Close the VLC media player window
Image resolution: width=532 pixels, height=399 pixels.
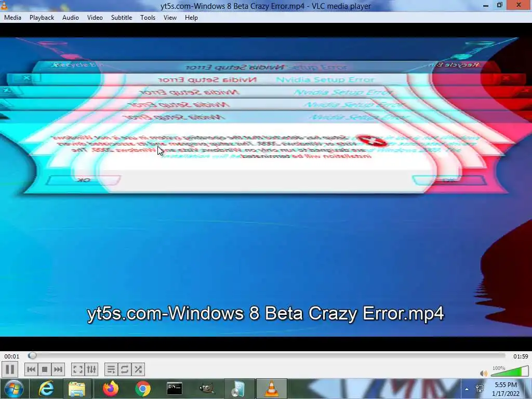(519, 5)
